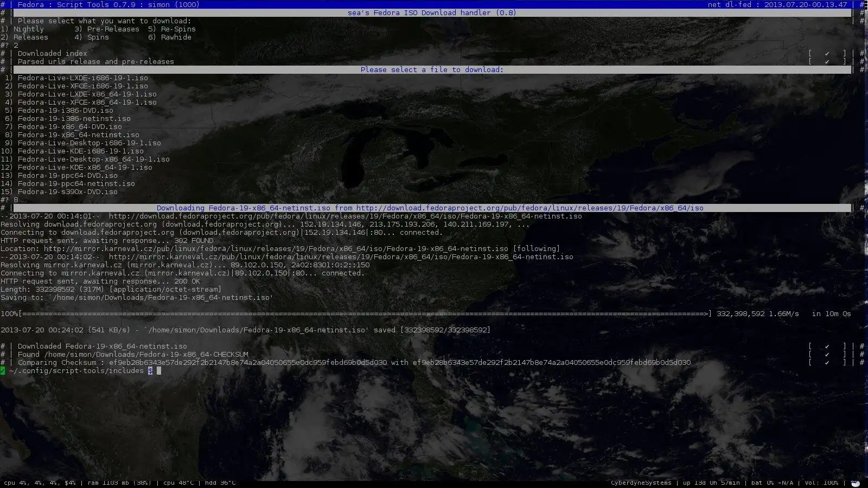Click the checkmark on the Comparing Checksum row

827,363
